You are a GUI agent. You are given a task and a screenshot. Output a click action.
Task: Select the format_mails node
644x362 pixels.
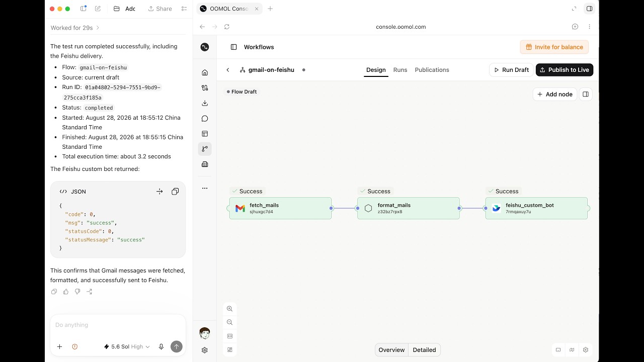point(409,208)
